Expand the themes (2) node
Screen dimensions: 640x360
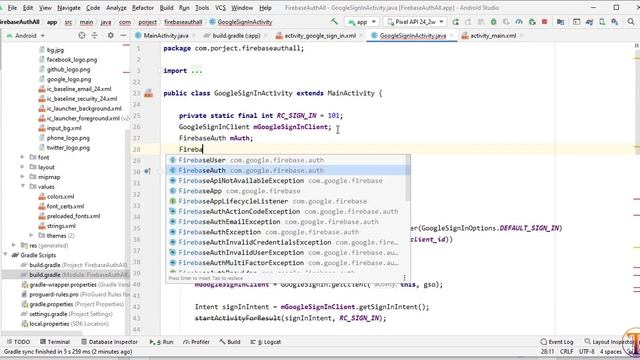click(x=31, y=236)
